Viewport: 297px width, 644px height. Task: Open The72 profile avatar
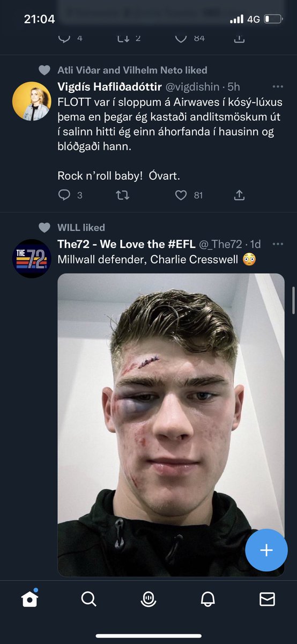tap(32, 258)
